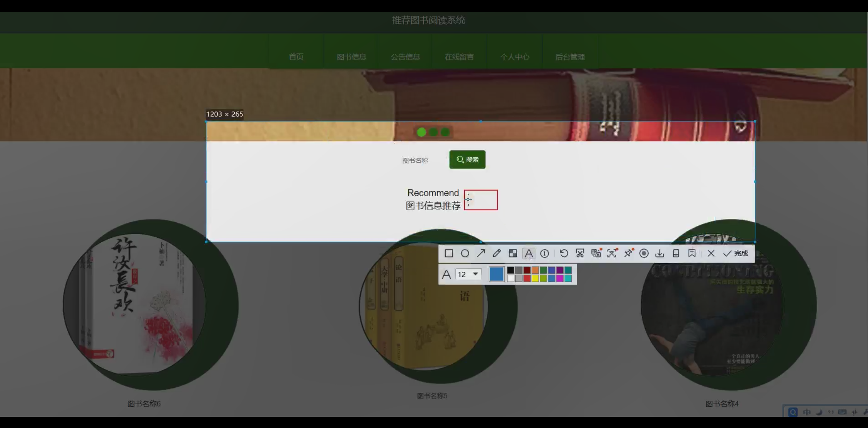Screen dimensions: 868x428
Task: Click the translate screenshot icon
Action: pos(596,253)
